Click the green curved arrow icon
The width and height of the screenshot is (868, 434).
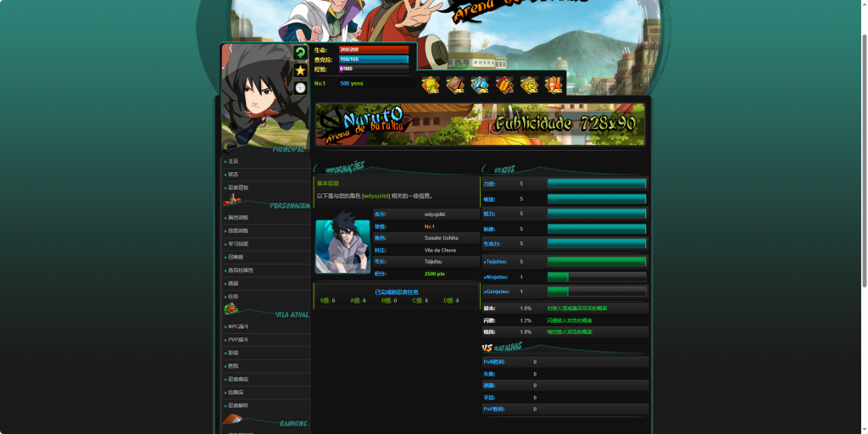(300, 53)
